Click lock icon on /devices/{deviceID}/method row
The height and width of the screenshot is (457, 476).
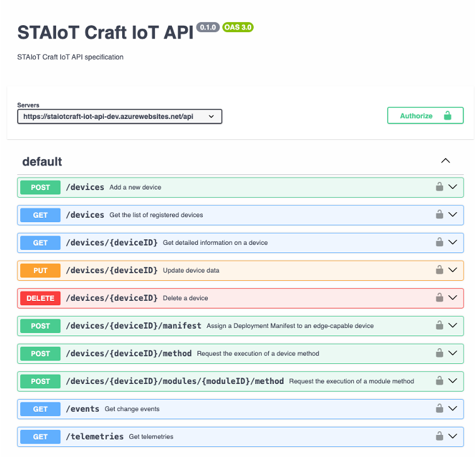coord(439,353)
